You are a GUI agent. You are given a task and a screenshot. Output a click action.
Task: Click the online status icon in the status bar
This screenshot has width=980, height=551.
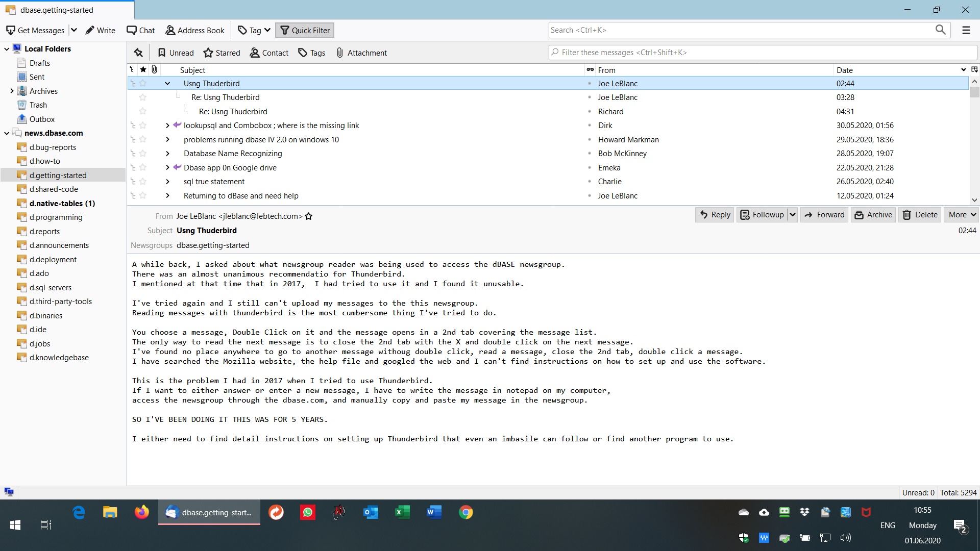coord(9,492)
